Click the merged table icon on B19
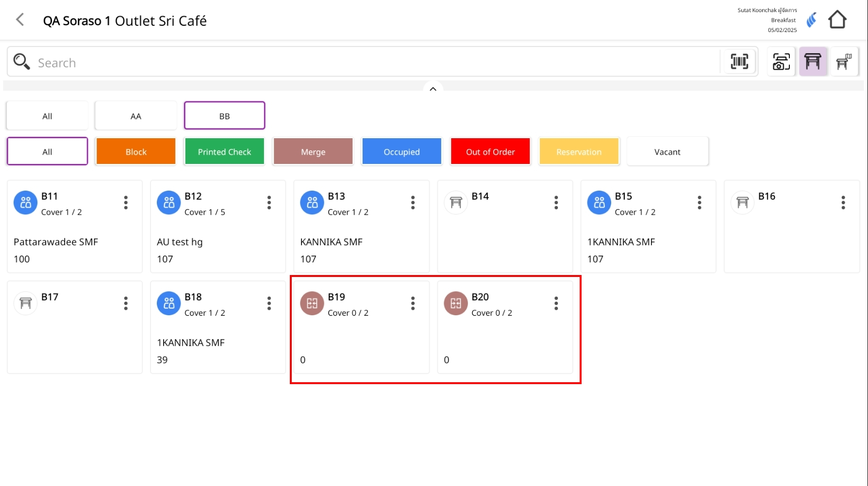 click(x=312, y=304)
